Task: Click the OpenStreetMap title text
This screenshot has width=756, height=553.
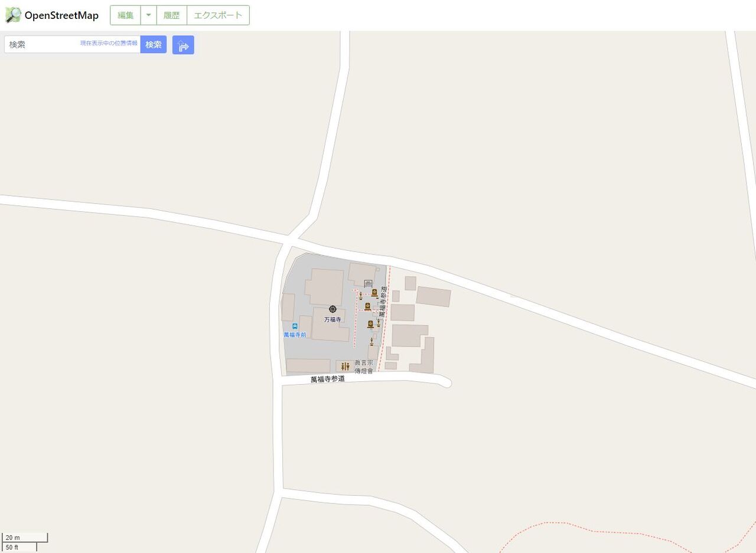Action: pos(61,15)
